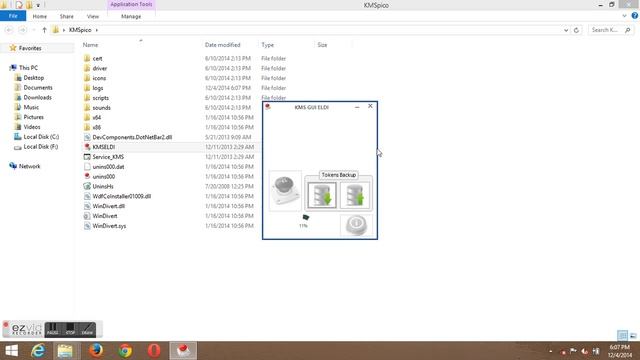Viewport: 640px width, 360px height.
Task: Select the Service_KMS file
Action: [x=108, y=157]
